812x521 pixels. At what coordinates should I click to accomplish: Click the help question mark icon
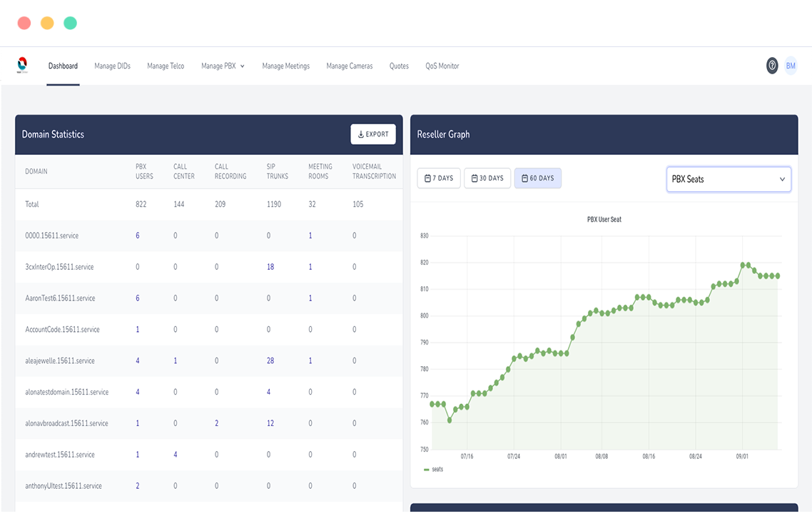coord(772,66)
